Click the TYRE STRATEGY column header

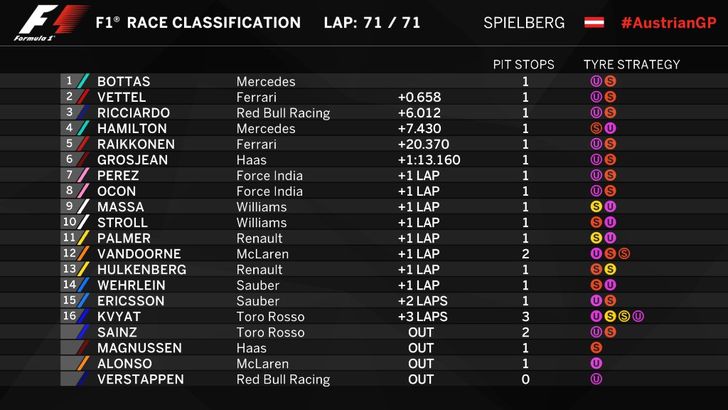point(631,64)
